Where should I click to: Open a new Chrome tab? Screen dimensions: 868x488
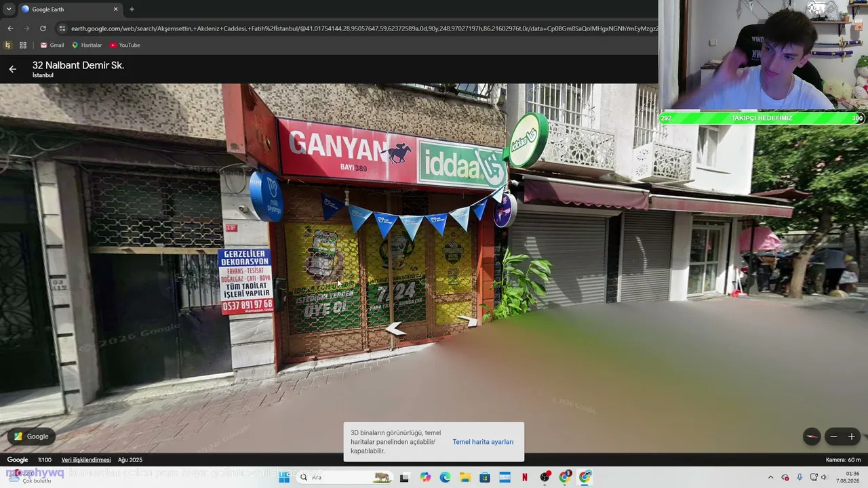(x=132, y=9)
